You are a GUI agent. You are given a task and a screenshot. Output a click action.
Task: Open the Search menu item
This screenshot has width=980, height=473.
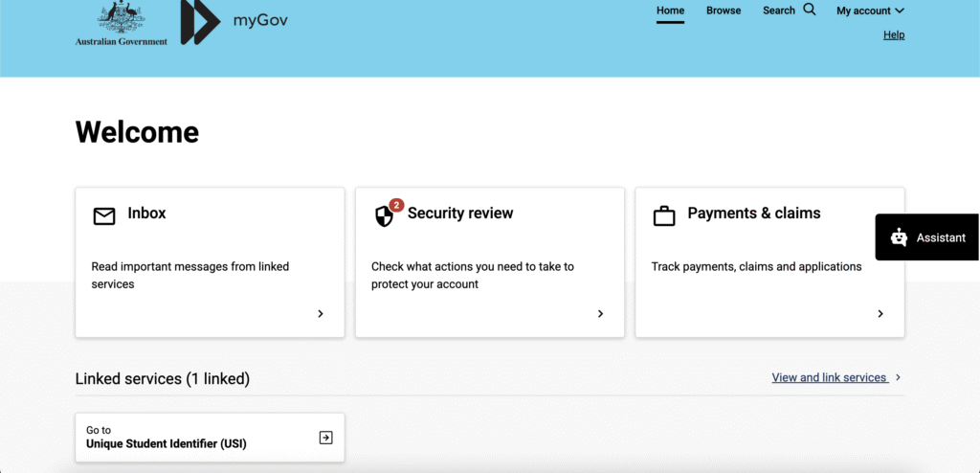(x=779, y=11)
